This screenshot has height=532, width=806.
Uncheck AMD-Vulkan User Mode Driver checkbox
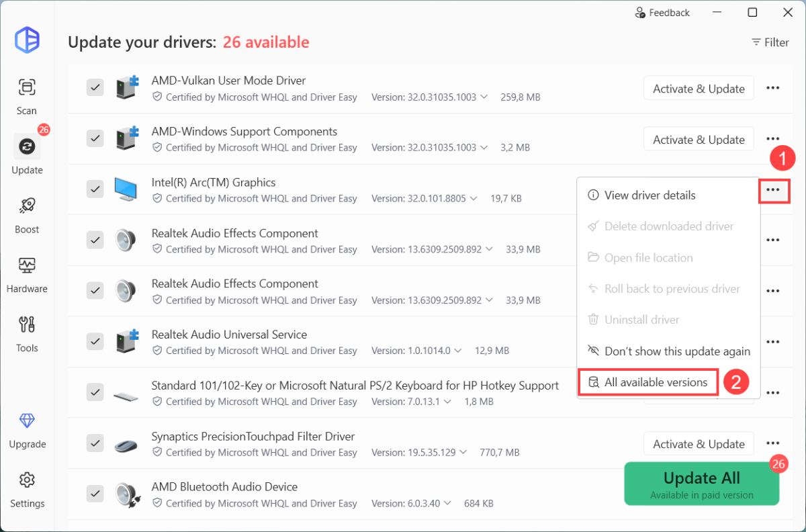pos(95,87)
